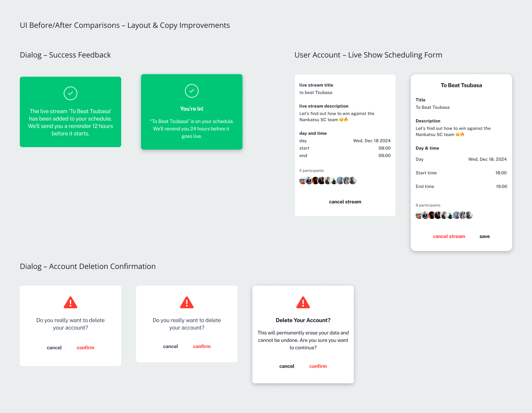Click the black "cancel stream" button
532x413 pixels.
click(x=345, y=202)
